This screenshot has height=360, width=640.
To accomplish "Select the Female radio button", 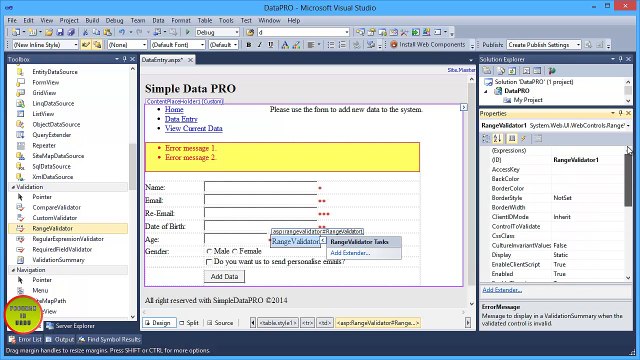I will [235, 251].
